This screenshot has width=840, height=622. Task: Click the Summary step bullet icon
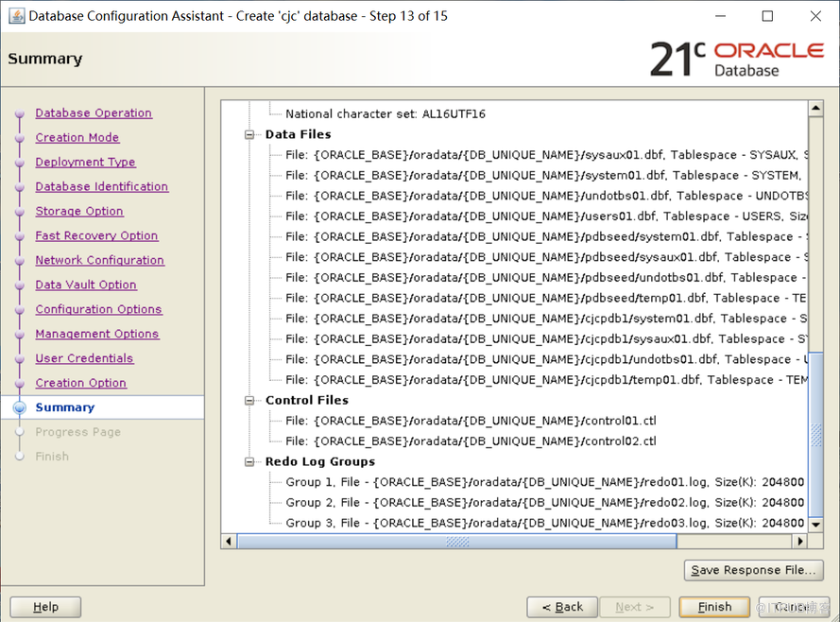19,407
